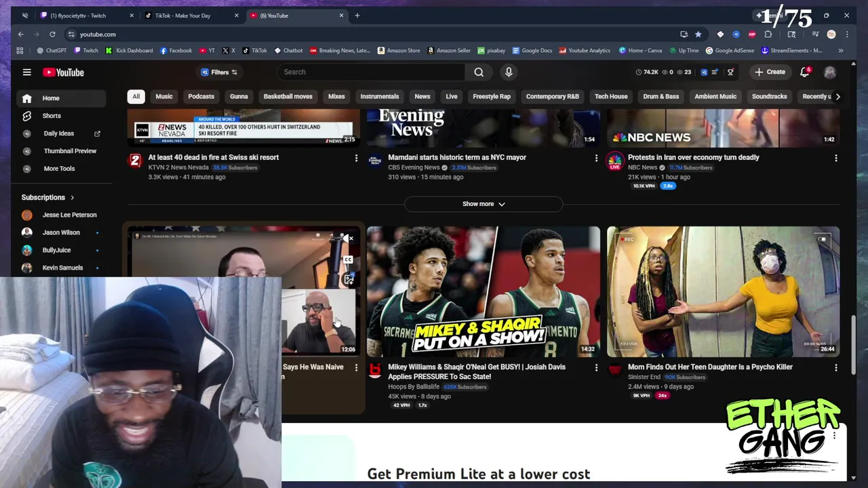Select the All category chip
Image resolution: width=868 pixels, height=488 pixels.
click(136, 96)
